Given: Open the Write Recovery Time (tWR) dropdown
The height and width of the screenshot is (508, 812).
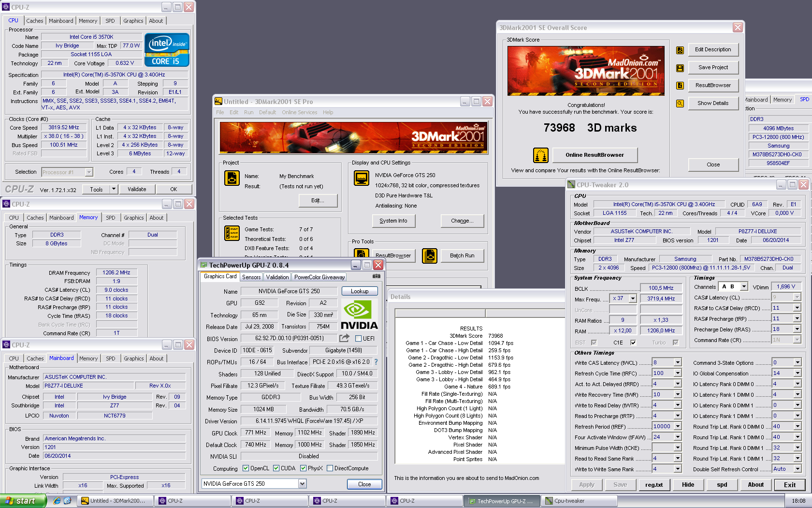Looking at the screenshot, I should coord(678,394).
